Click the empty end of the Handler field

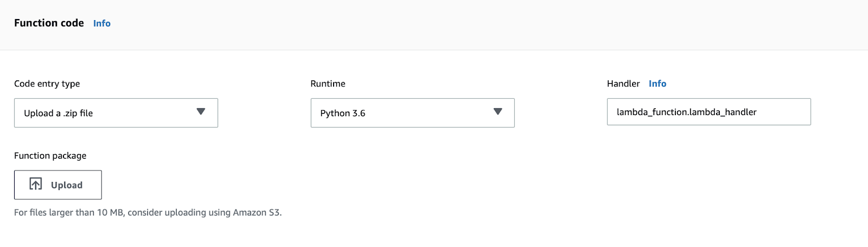pos(784,112)
